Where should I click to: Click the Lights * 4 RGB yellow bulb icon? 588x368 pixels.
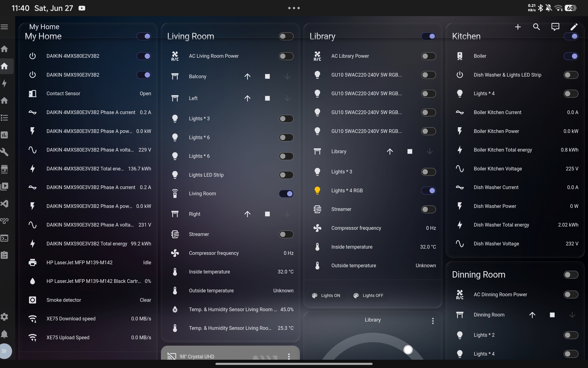(x=317, y=190)
